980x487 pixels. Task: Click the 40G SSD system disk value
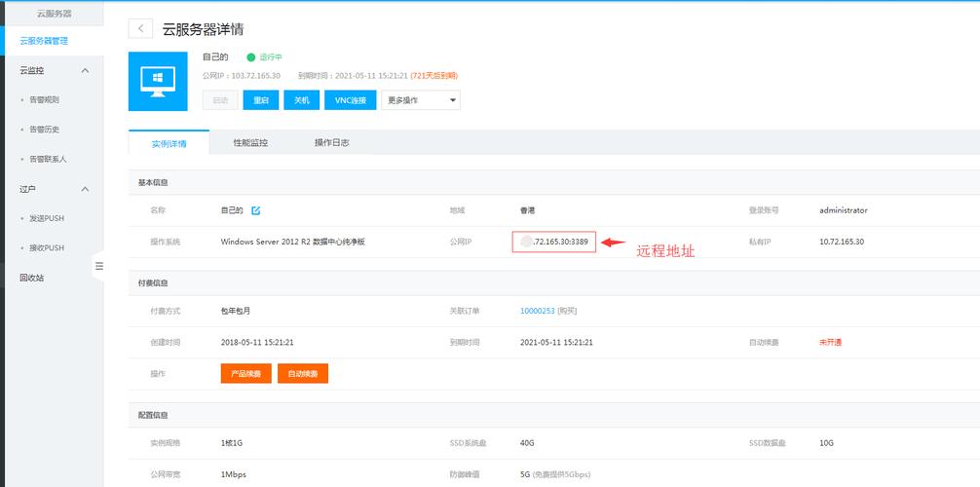(x=527, y=443)
